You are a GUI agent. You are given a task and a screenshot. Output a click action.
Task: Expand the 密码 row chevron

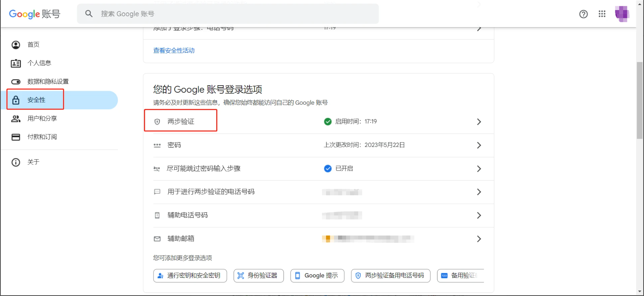(x=479, y=145)
